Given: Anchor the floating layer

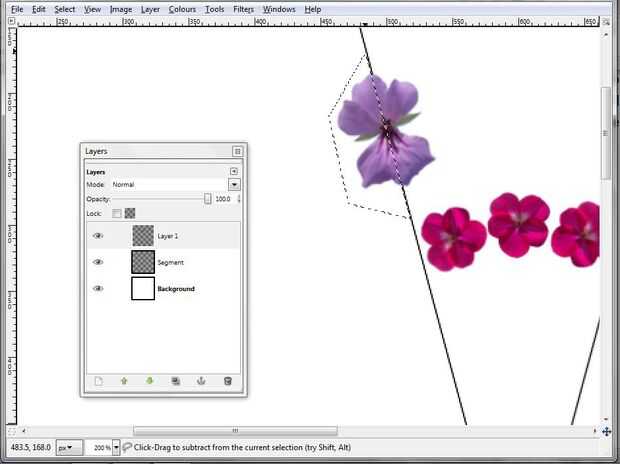Looking at the screenshot, I should click(202, 381).
